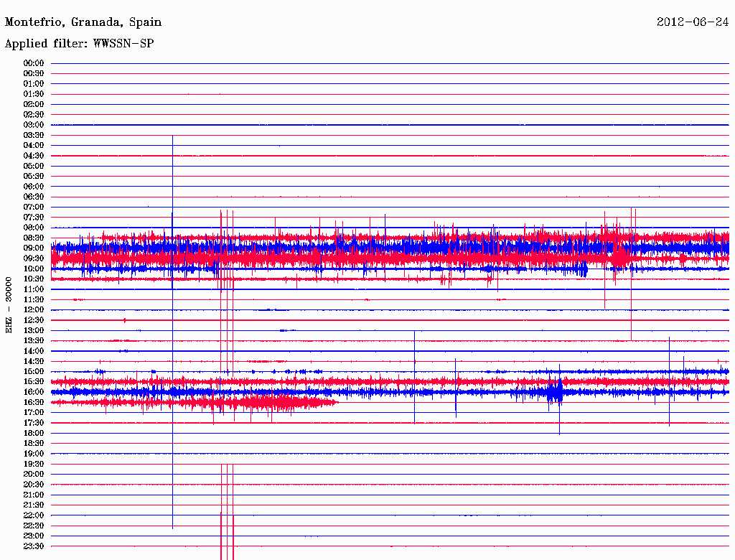Select the 17:30 time label
Image resolution: width=735 pixels, height=560 pixels.
(33, 423)
